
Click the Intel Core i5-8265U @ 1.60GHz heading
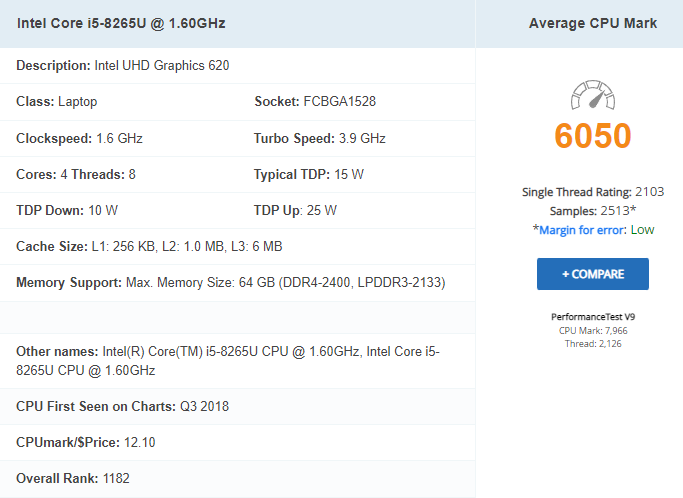[121, 23]
